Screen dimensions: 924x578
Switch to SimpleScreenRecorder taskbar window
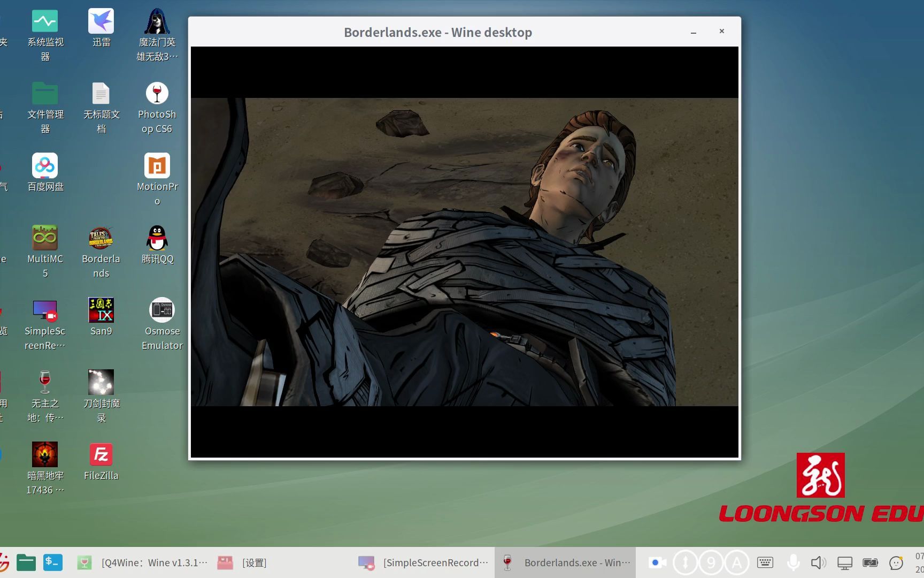click(423, 562)
